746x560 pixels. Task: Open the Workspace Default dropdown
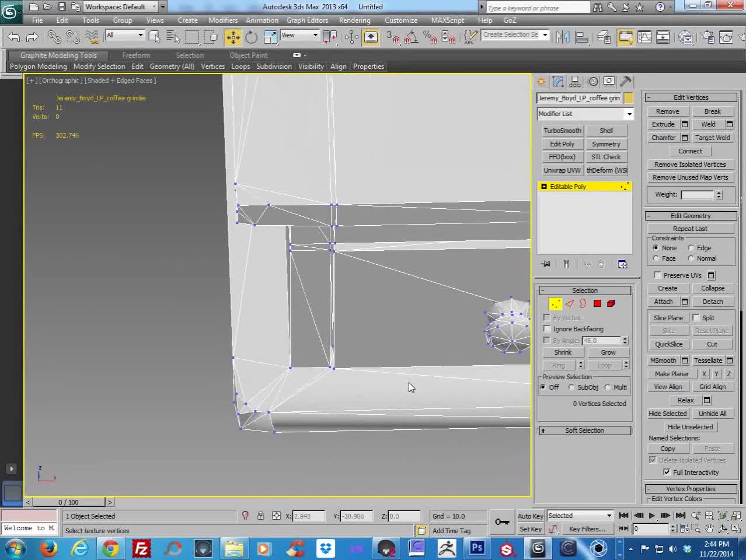click(120, 7)
